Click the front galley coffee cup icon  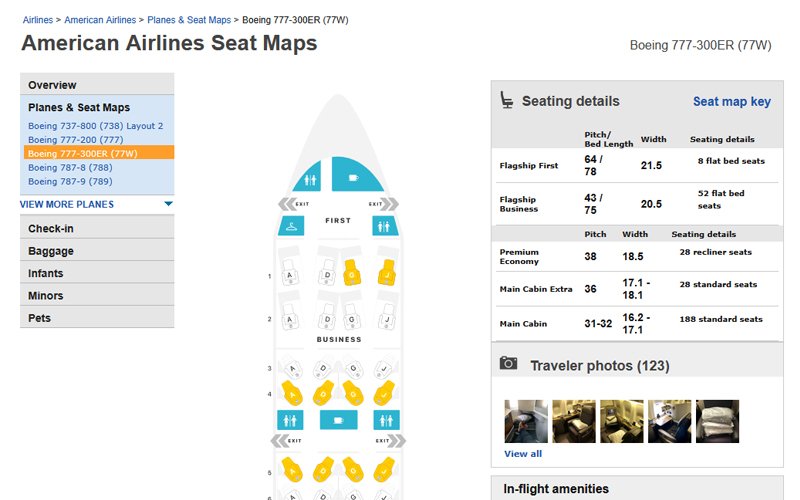352,178
